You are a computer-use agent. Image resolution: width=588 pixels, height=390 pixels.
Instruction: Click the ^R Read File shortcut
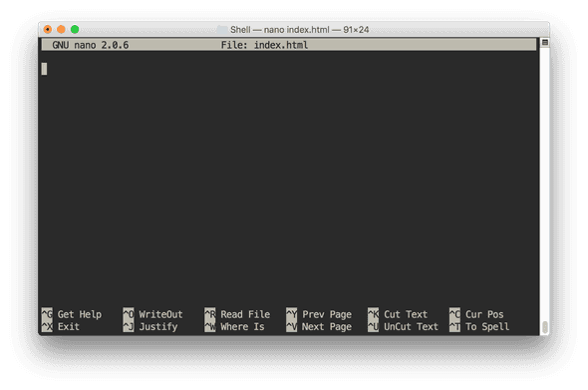pyautogui.click(x=237, y=314)
